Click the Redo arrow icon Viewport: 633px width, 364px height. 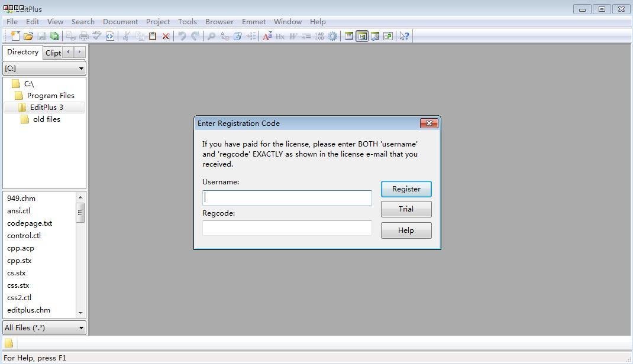[x=195, y=36]
